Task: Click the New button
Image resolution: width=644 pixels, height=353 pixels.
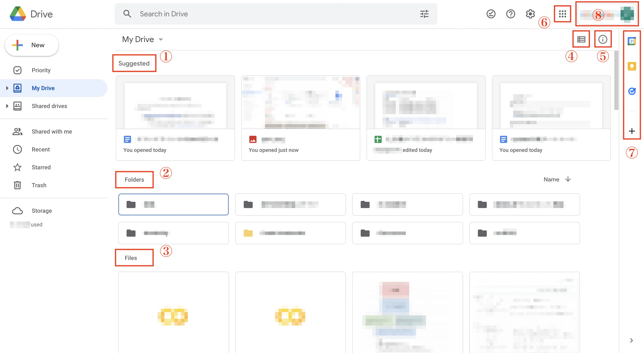Action: click(x=32, y=45)
